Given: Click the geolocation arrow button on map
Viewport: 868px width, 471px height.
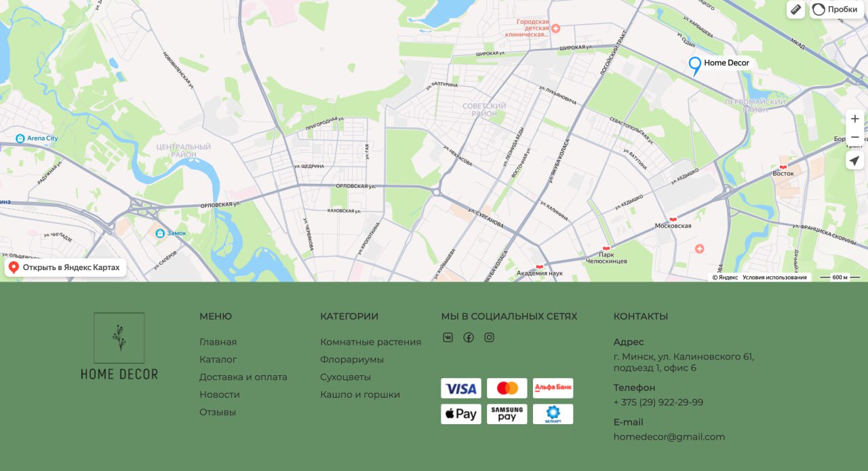Looking at the screenshot, I should [854, 161].
